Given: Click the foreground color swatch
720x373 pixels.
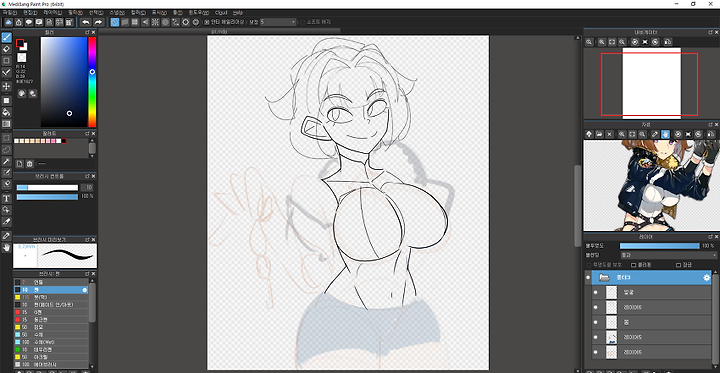Looking at the screenshot, I should [x=20, y=43].
